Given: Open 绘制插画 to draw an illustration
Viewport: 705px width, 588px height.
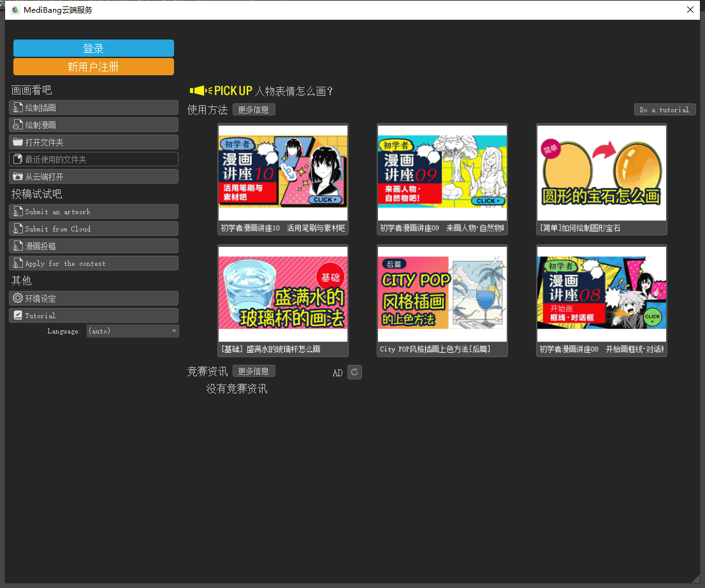Looking at the screenshot, I should (93, 108).
